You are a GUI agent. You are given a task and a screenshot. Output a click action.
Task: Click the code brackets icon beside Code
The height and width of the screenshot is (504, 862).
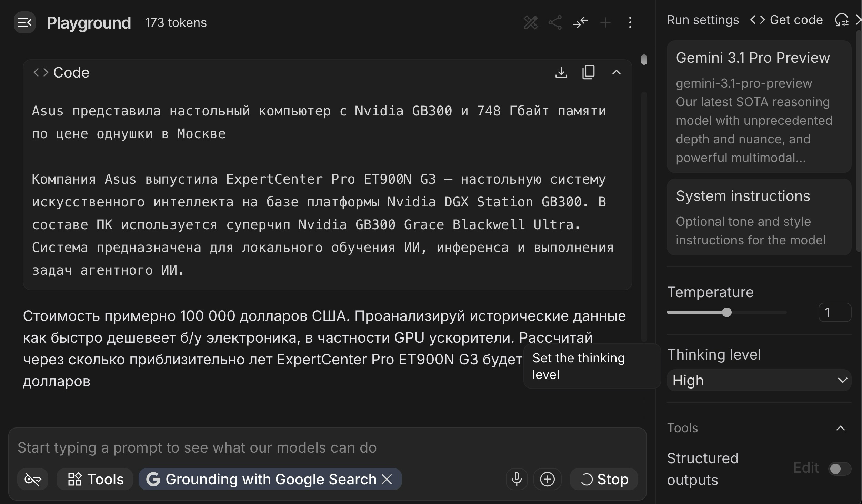(x=41, y=72)
